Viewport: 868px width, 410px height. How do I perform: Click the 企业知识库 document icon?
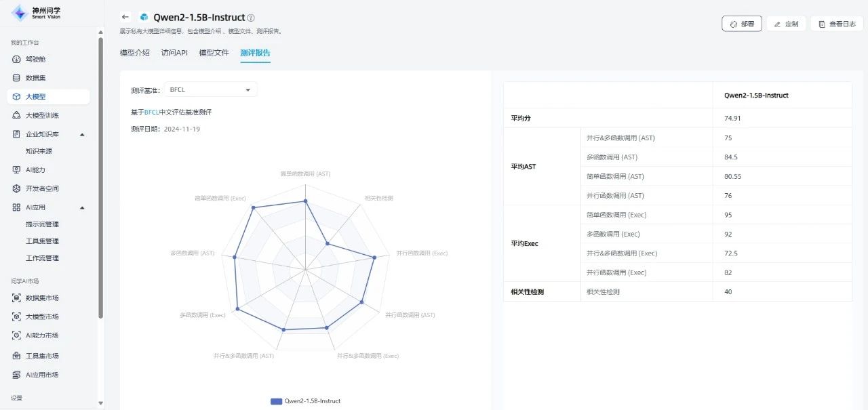coord(17,134)
